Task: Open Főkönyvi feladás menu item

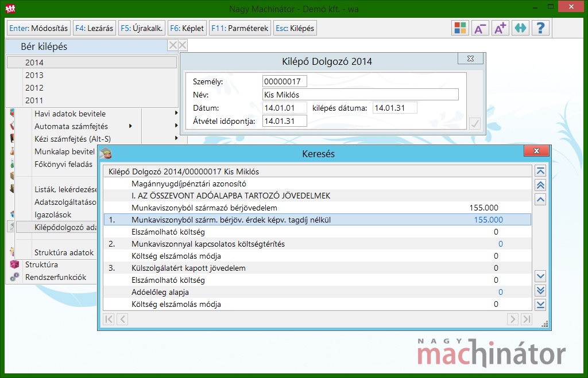Action: point(63,164)
